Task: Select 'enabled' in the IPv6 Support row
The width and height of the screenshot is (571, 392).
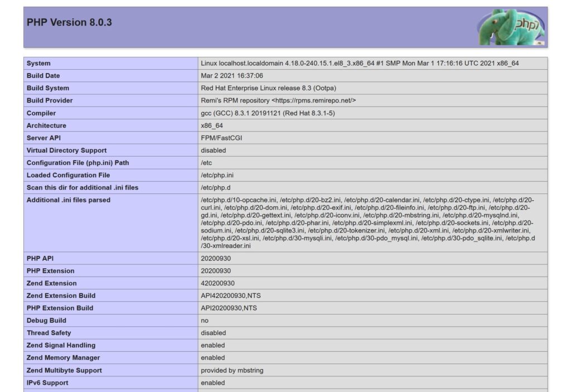Action: coord(213,383)
